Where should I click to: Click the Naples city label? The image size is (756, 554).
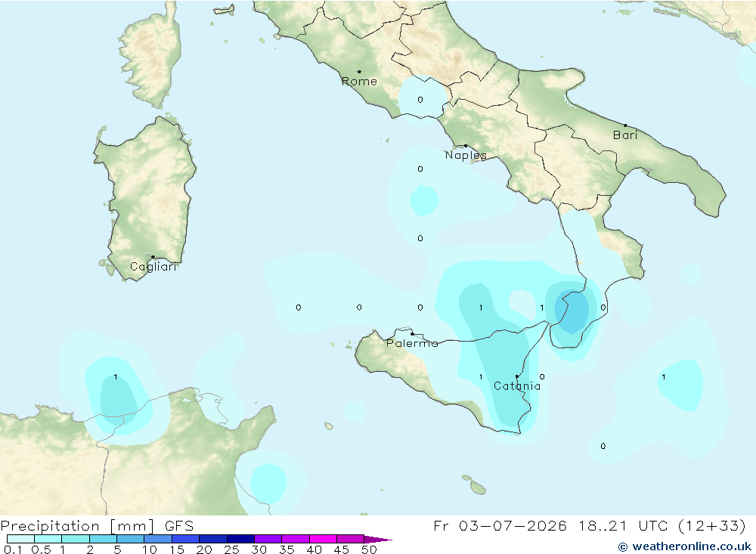(466, 155)
